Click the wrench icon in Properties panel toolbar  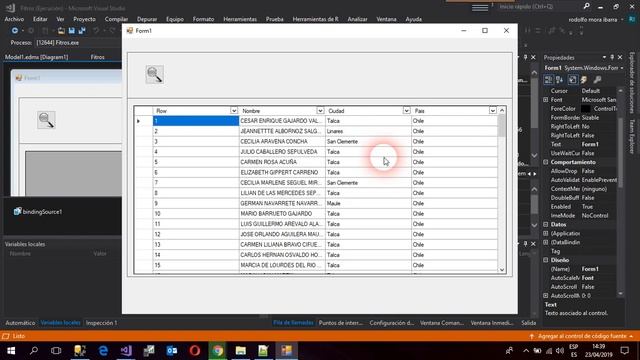(x=597, y=80)
